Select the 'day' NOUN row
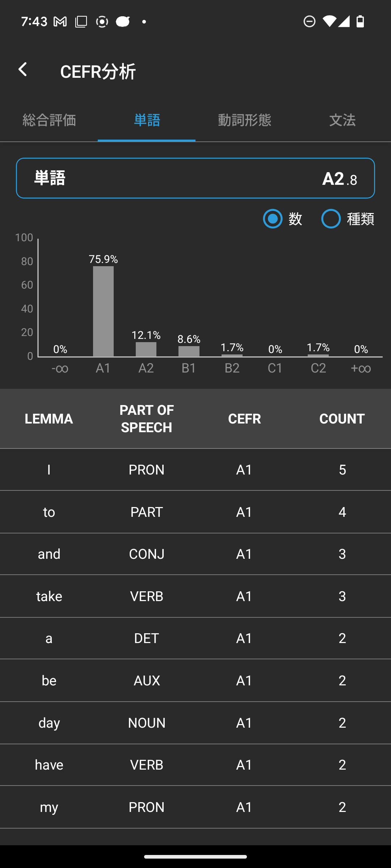Image resolution: width=391 pixels, height=868 pixels. pos(195,723)
